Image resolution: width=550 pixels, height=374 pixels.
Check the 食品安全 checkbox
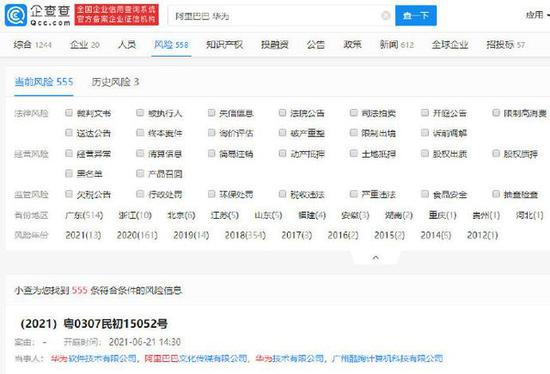point(425,194)
